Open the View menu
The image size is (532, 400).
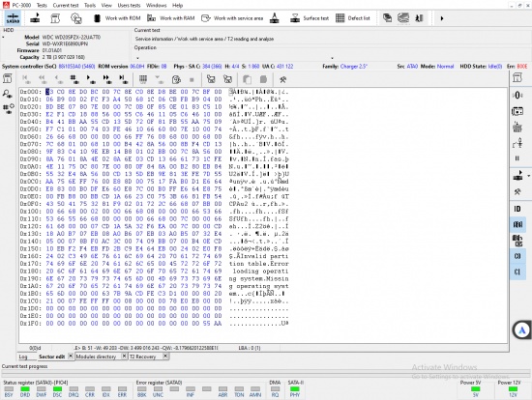[x=106, y=5]
